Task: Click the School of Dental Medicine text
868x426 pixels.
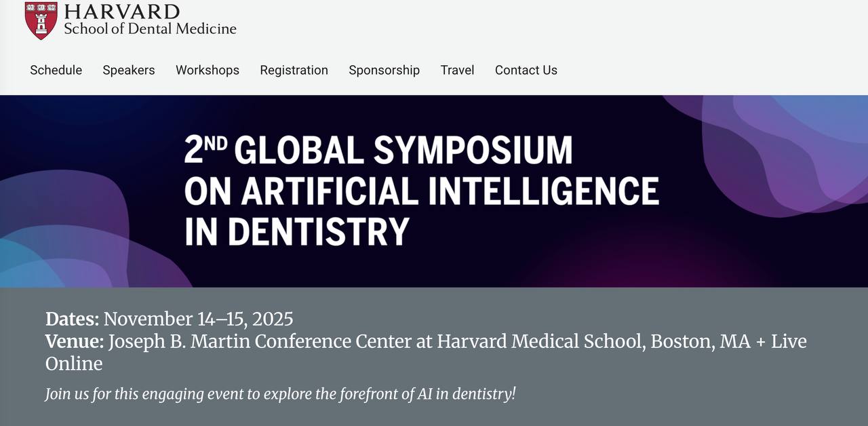Action: point(150,28)
